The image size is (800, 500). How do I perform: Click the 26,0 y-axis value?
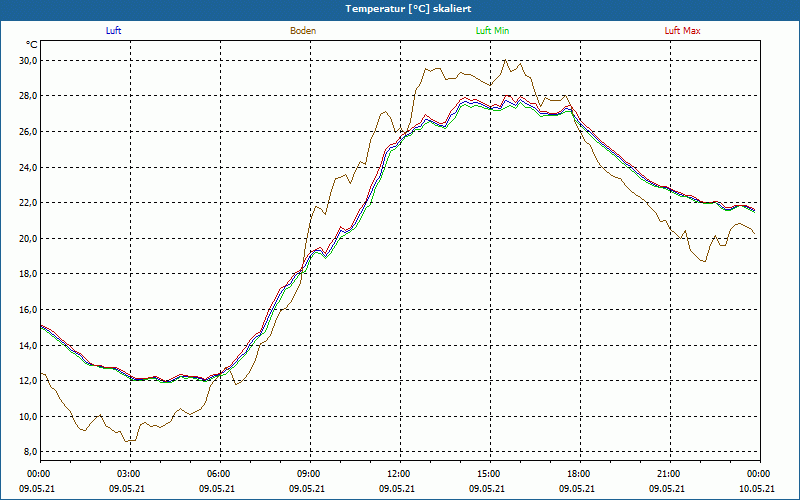[29, 132]
